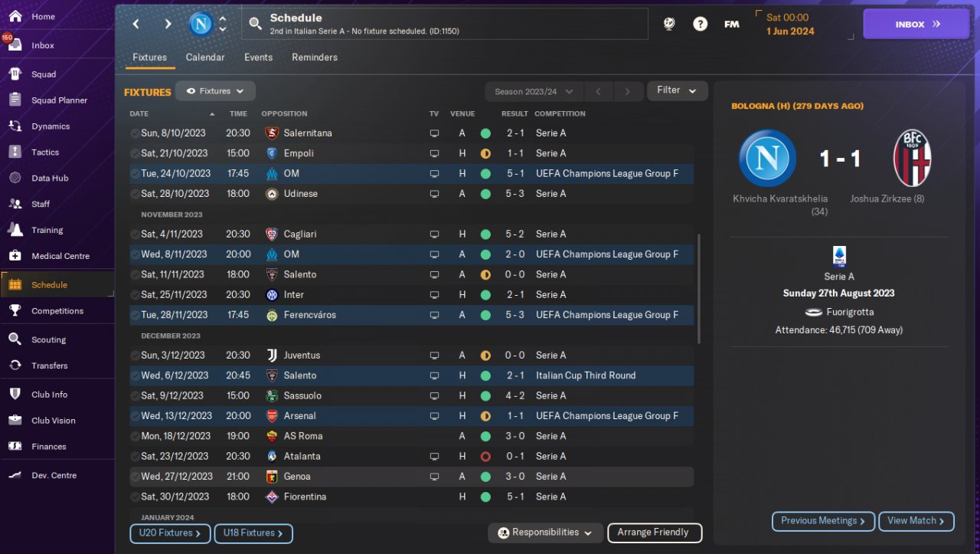Open the Home sidebar icon
Screen dimensions: 980x554
point(15,16)
